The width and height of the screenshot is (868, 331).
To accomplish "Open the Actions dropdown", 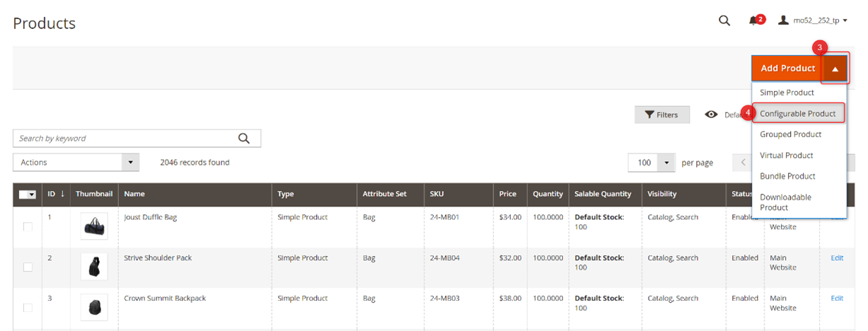I will pos(76,163).
